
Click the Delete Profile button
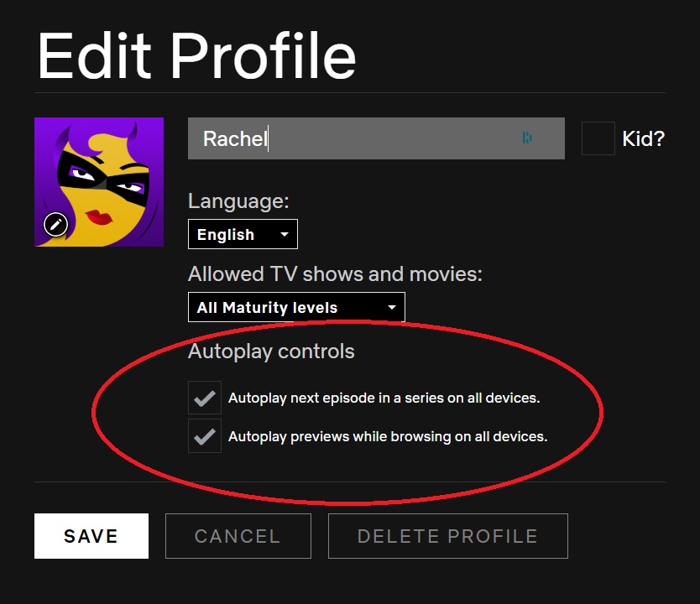pyautogui.click(x=447, y=536)
